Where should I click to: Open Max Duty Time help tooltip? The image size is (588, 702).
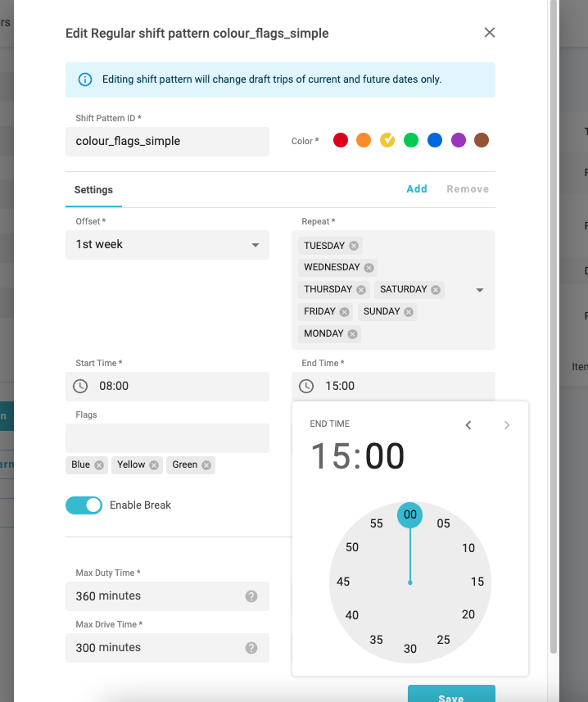(x=251, y=596)
